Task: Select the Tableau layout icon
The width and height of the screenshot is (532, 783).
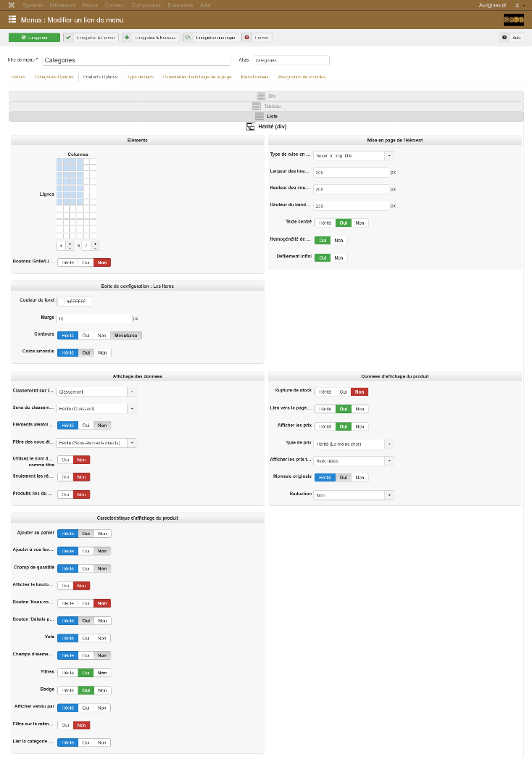Action: (x=257, y=106)
